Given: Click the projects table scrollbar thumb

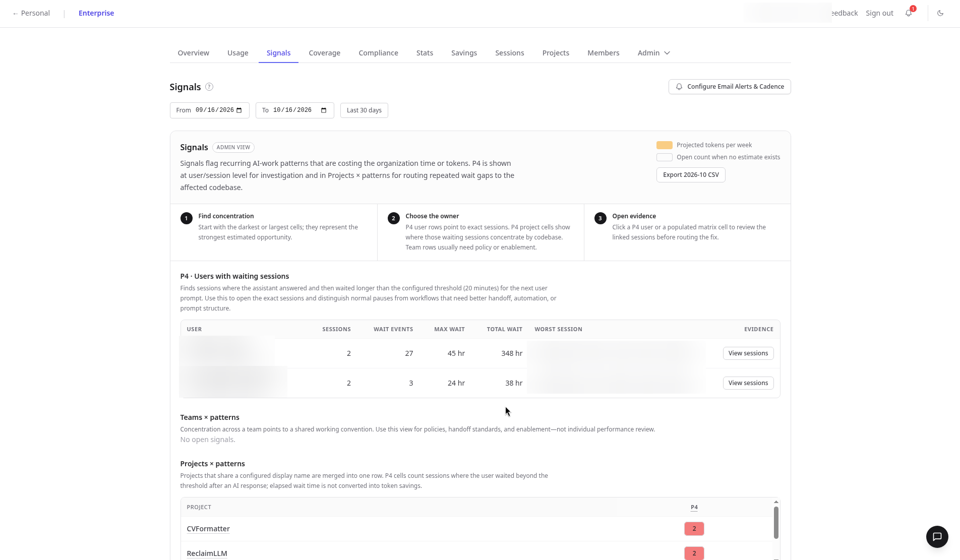Looking at the screenshot, I should click(x=776, y=523).
